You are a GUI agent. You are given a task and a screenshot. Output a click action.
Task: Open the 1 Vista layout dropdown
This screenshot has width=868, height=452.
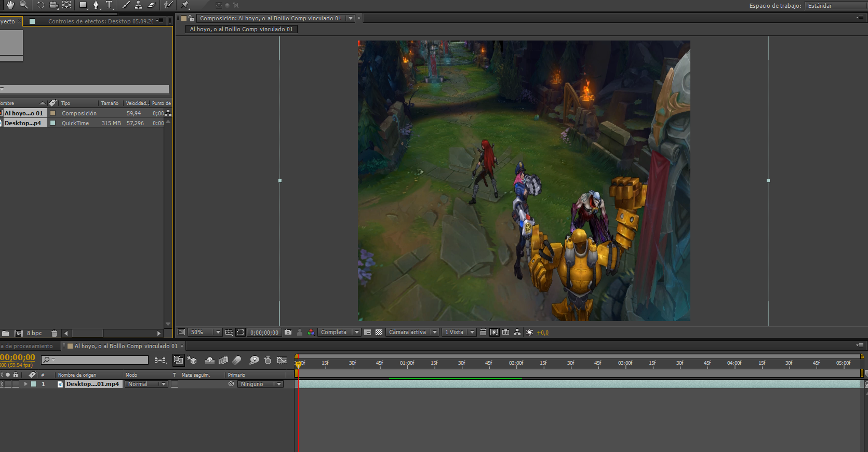tap(459, 333)
